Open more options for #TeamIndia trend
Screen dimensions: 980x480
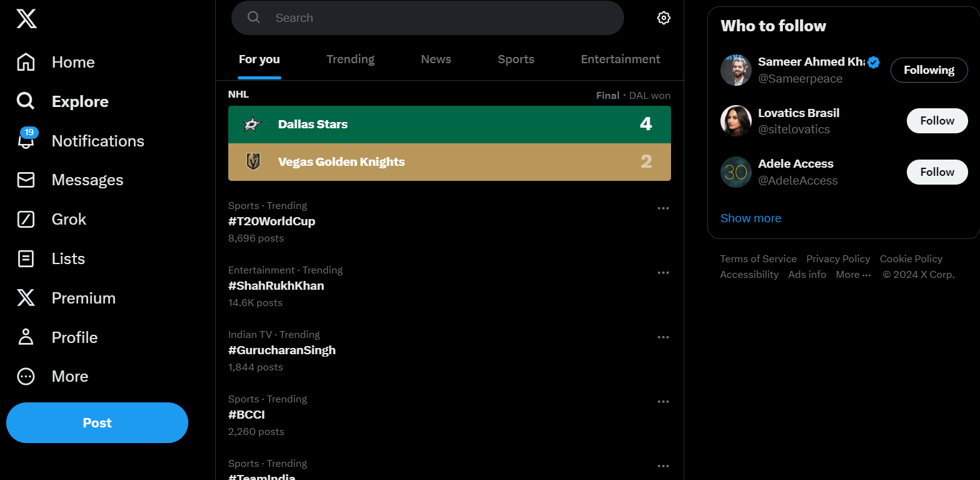click(664, 466)
